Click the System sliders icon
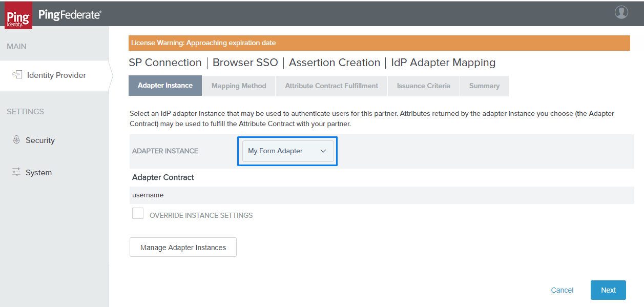644x307 pixels. 16,172
